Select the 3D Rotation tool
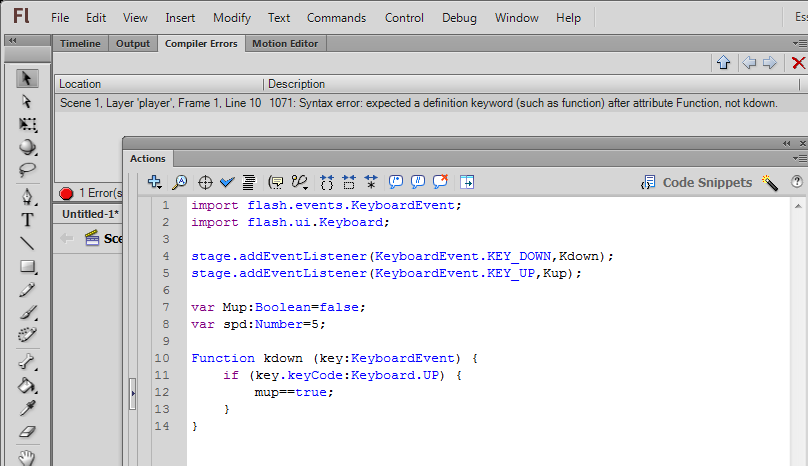The height and width of the screenshot is (466, 808). [27, 147]
